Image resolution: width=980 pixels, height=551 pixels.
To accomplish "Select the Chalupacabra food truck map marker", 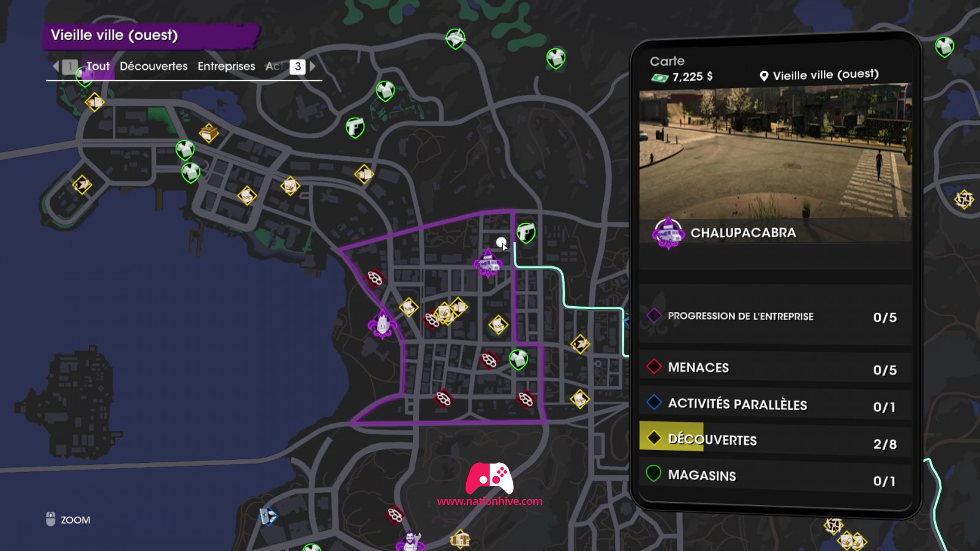I will 488,263.
